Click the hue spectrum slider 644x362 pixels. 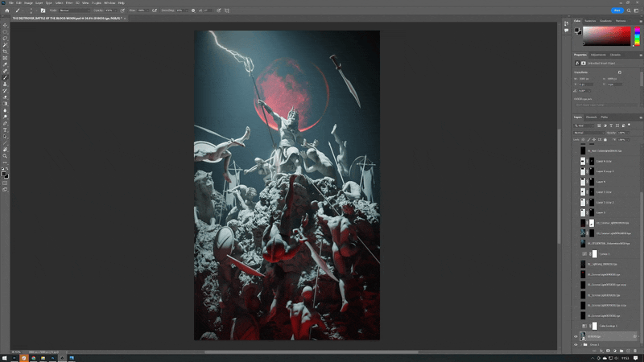(637, 35)
